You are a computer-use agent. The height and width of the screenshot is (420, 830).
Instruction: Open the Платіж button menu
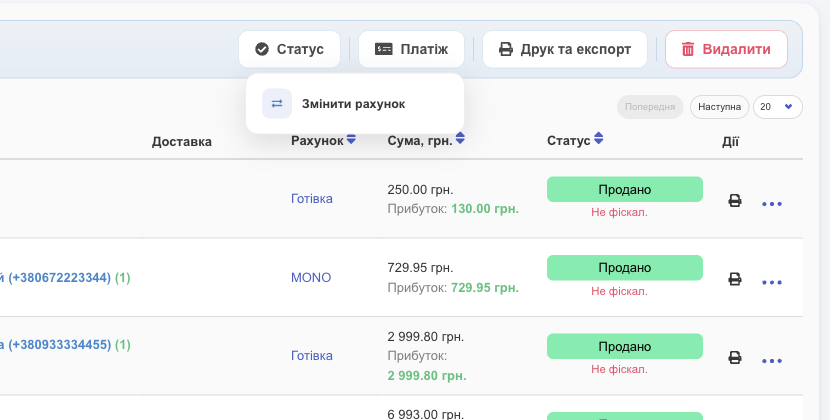(411, 49)
